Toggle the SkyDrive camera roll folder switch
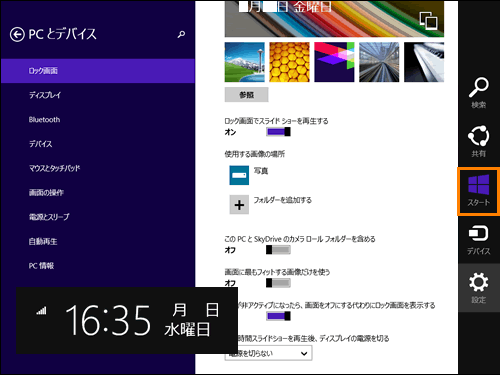500x375 pixels. (278, 250)
